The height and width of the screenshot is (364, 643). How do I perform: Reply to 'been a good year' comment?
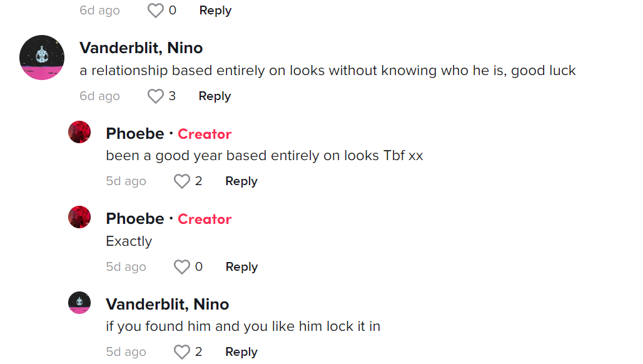coord(241,181)
